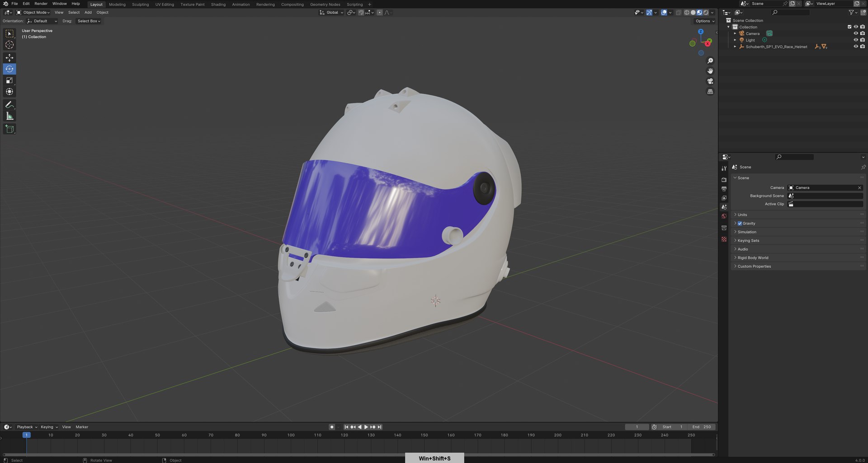Image resolution: width=868 pixels, height=463 pixels.
Task: Activate the Scale tool
Action: tap(9, 80)
